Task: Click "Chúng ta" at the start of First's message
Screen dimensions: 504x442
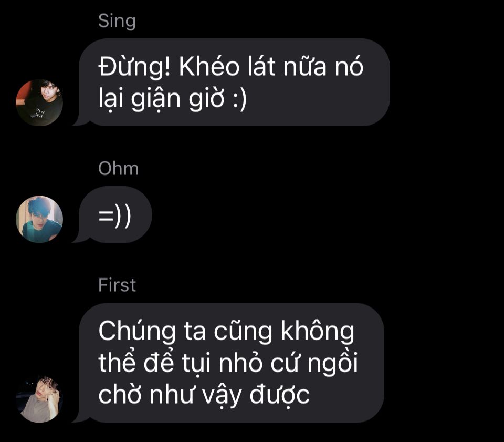Action: pyautogui.click(x=152, y=332)
